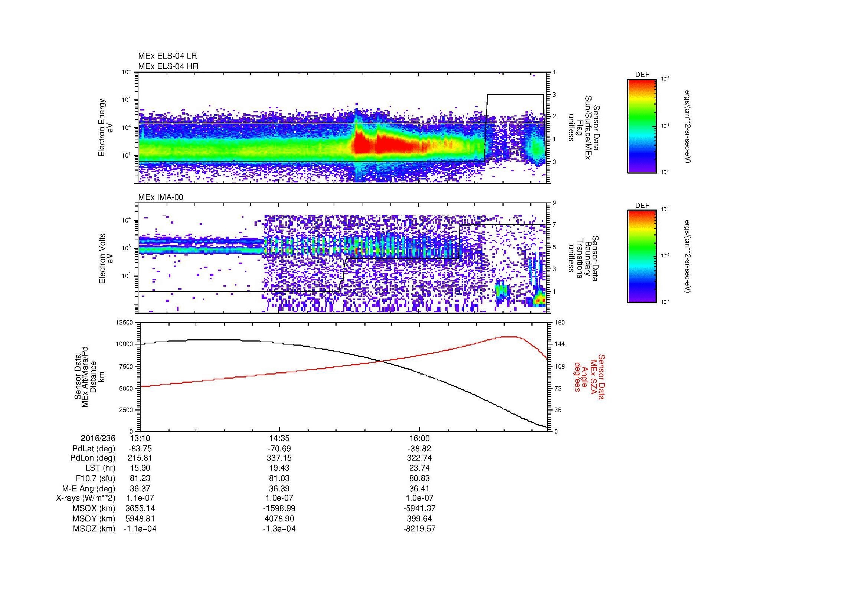This screenshot has height=613, width=868.
Task: Click MSOZ value -1.1e+04
Action: pyautogui.click(x=140, y=529)
